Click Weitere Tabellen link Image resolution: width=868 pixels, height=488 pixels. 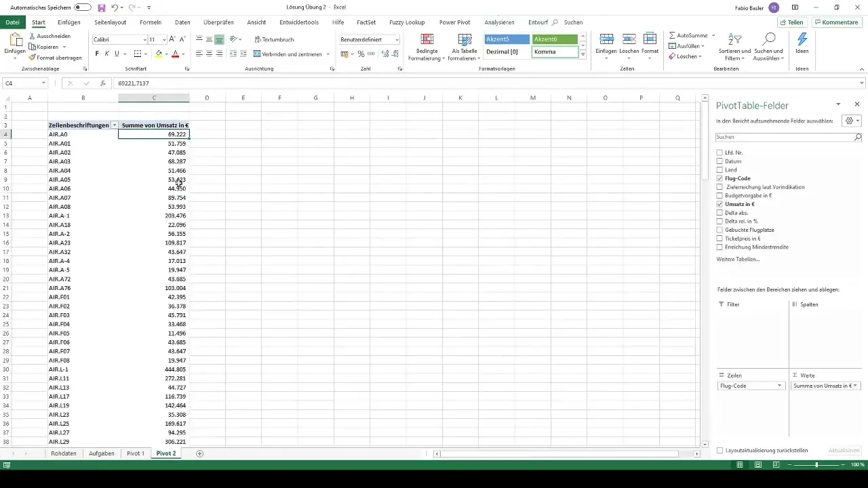click(x=738, y=260)
